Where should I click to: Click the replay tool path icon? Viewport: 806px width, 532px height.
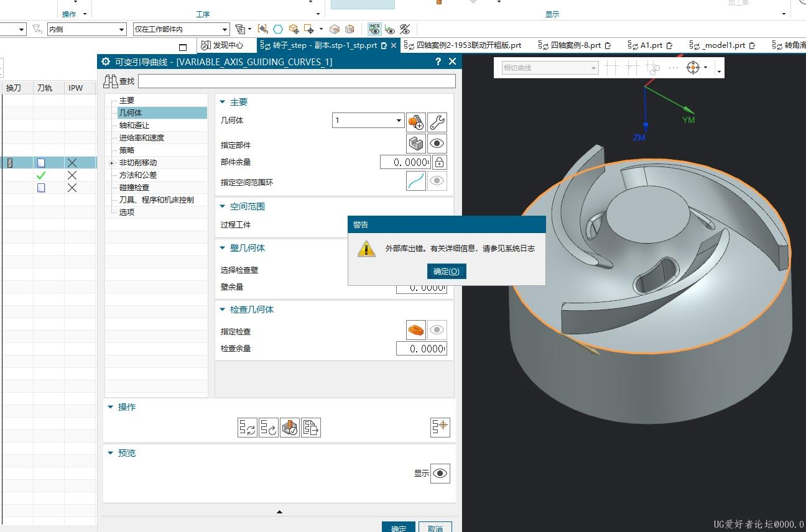[269, 428]
